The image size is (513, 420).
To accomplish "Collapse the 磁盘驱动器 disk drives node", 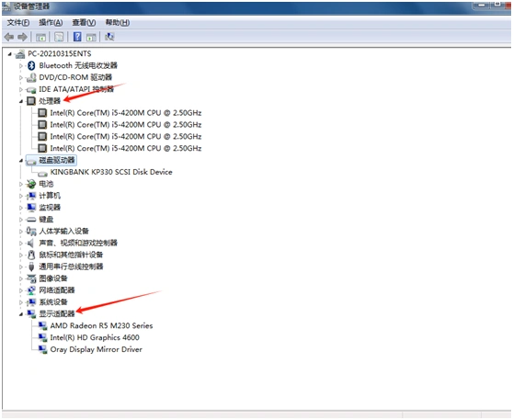I will tap(21, 161).
